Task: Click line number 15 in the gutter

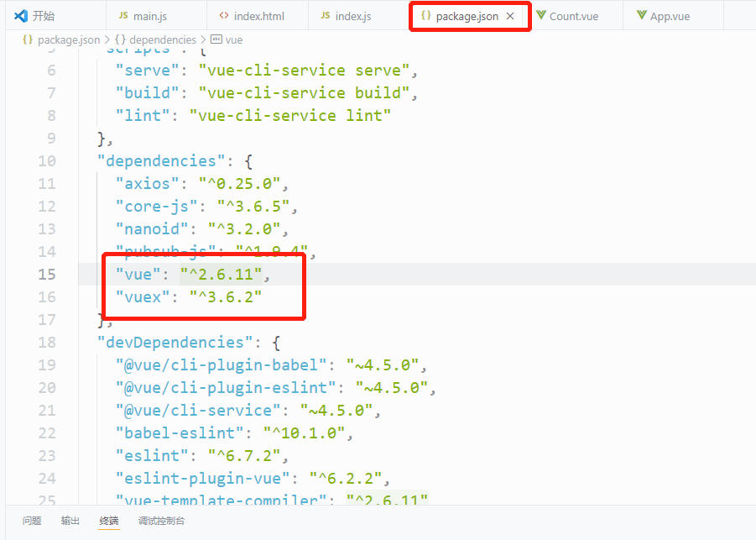Action: pos(48,274)
